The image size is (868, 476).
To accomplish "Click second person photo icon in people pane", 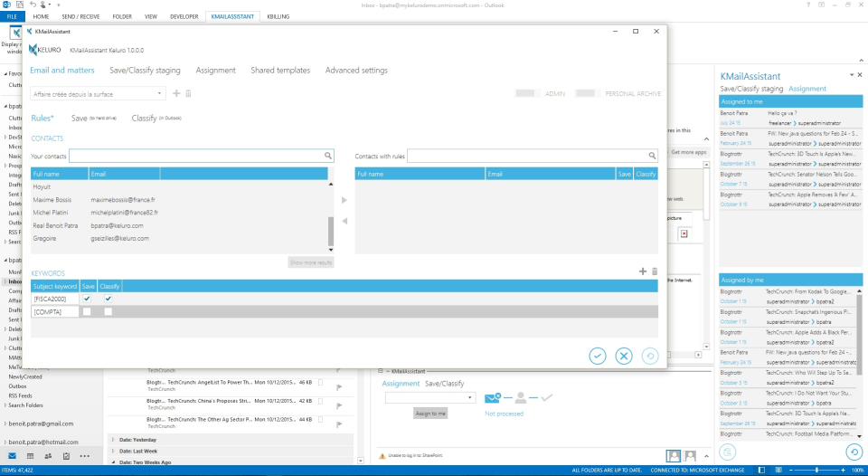I will coord(690,456).
